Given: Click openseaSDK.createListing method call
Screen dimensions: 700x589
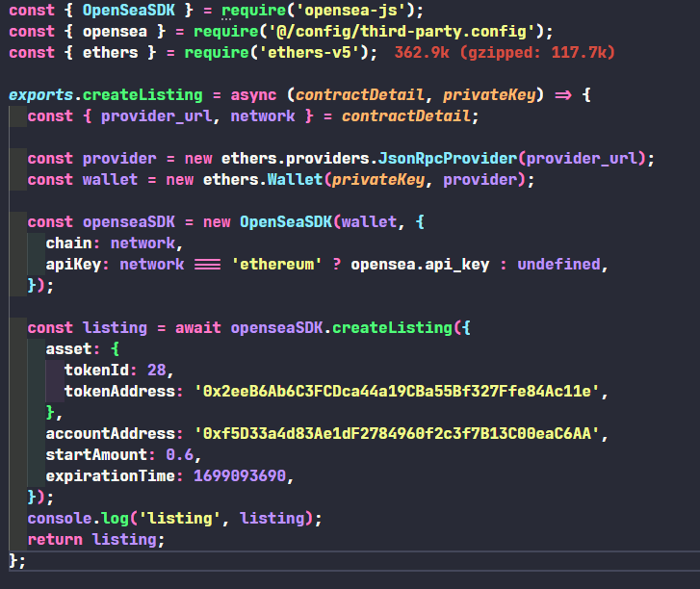Looking at the screenshot, I should [x=341, y=328].
